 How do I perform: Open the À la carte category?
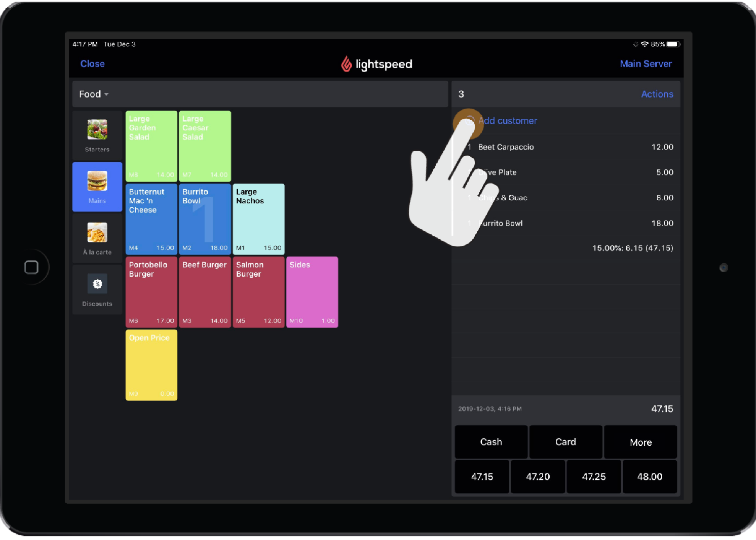pos(97,238)
